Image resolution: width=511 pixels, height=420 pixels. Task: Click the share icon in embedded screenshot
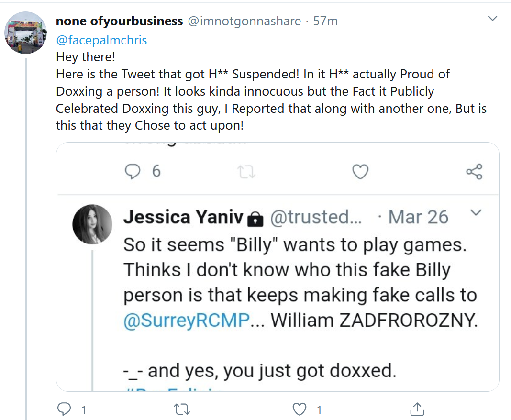point(474,172)
